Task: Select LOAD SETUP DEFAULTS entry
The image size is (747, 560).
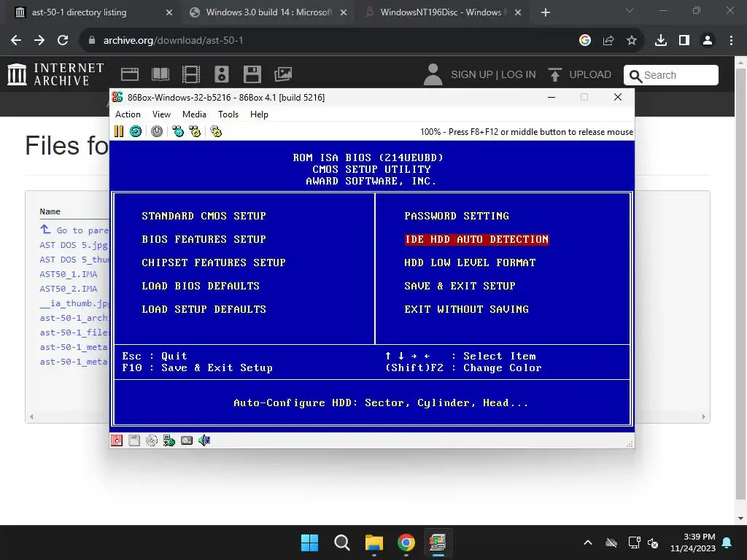Action: tap(204, 309)
